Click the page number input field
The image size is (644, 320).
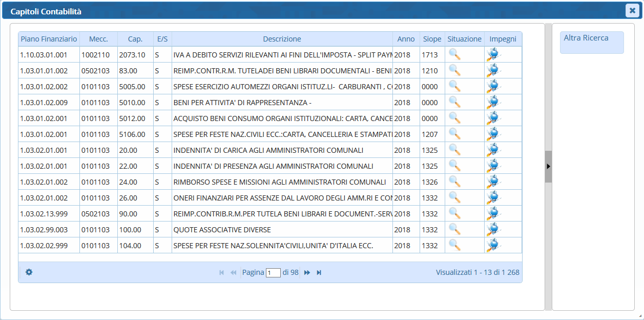pyautogui.click(x=273, y=273)
